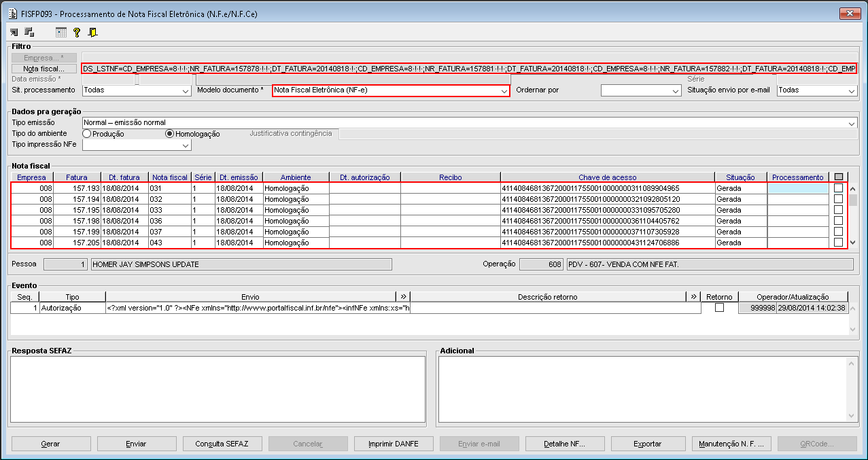Open the calendar grid toolbar icon

pyautogui.click(x=61, y=32)
